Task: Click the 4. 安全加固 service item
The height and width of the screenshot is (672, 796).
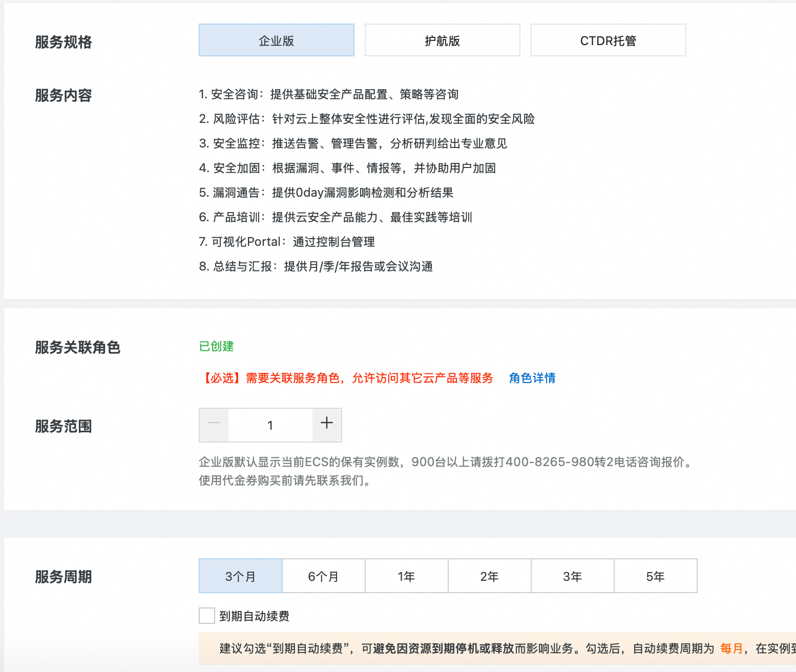Action: click(347, 168)
